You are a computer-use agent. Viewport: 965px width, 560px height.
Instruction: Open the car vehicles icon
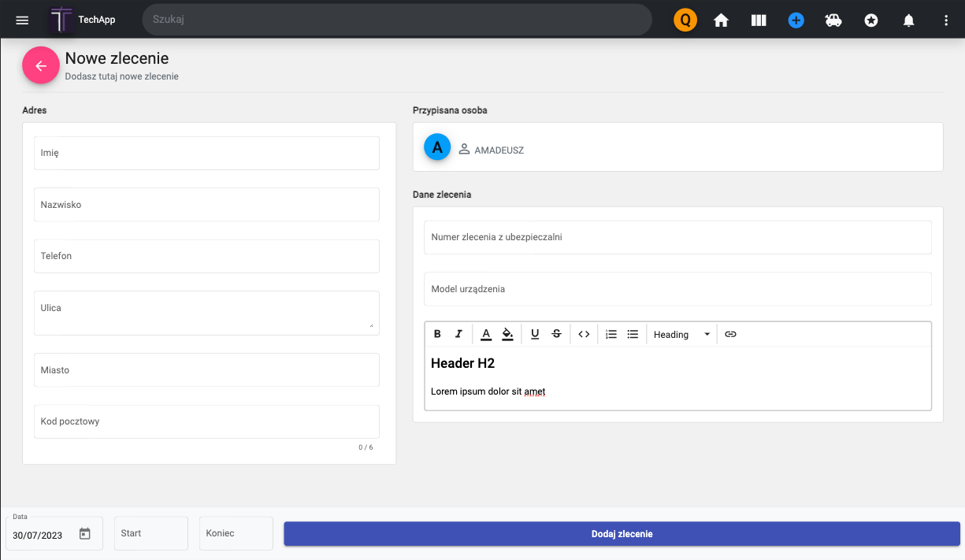point(833,20)
